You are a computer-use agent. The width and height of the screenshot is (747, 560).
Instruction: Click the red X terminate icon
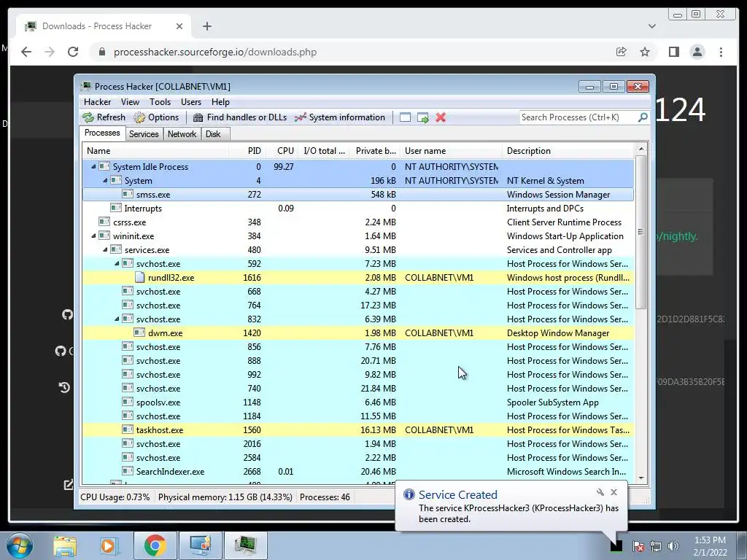coord(441,117)
